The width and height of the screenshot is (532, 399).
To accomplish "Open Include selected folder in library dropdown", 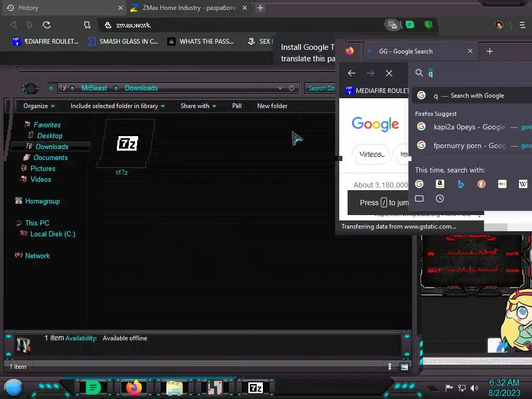I will (x=117, y=106).
